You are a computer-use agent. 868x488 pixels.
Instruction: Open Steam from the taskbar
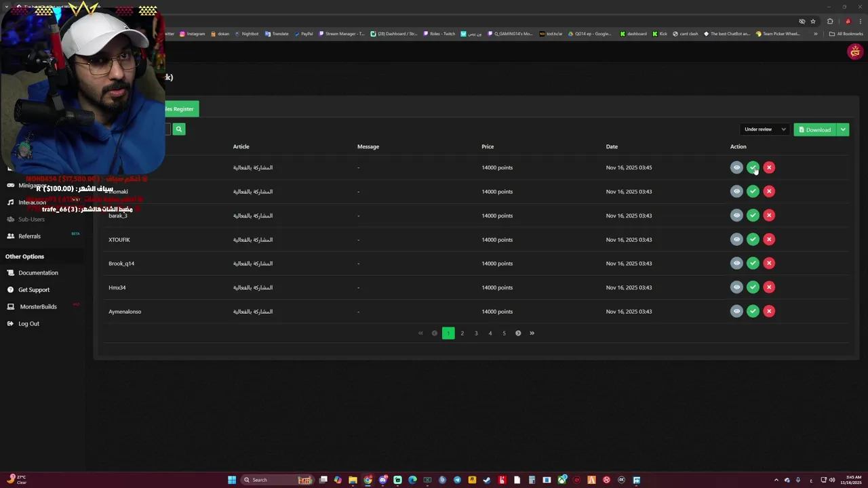tap(487, 480)
